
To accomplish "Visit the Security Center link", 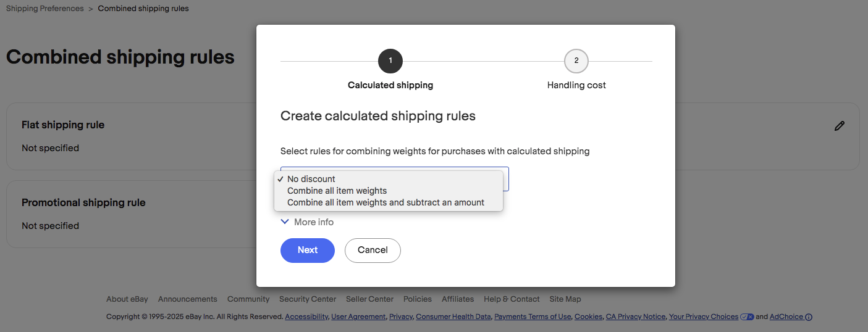I will point(308,299).
